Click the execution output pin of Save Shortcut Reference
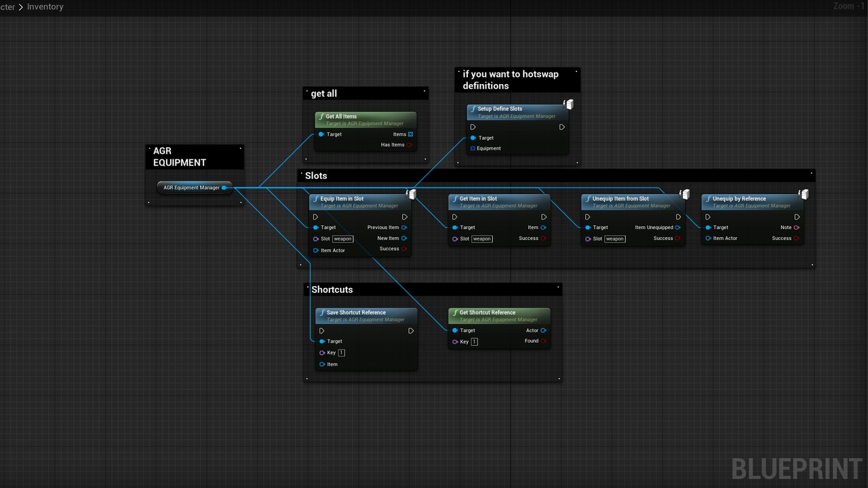Screen dimensions: 868x488 click(411, 331)
